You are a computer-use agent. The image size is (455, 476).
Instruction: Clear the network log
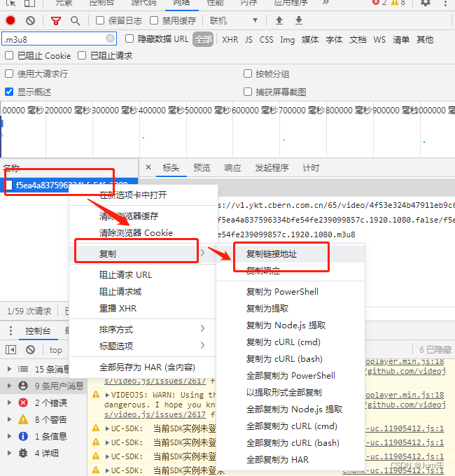(x=30, y=20)
